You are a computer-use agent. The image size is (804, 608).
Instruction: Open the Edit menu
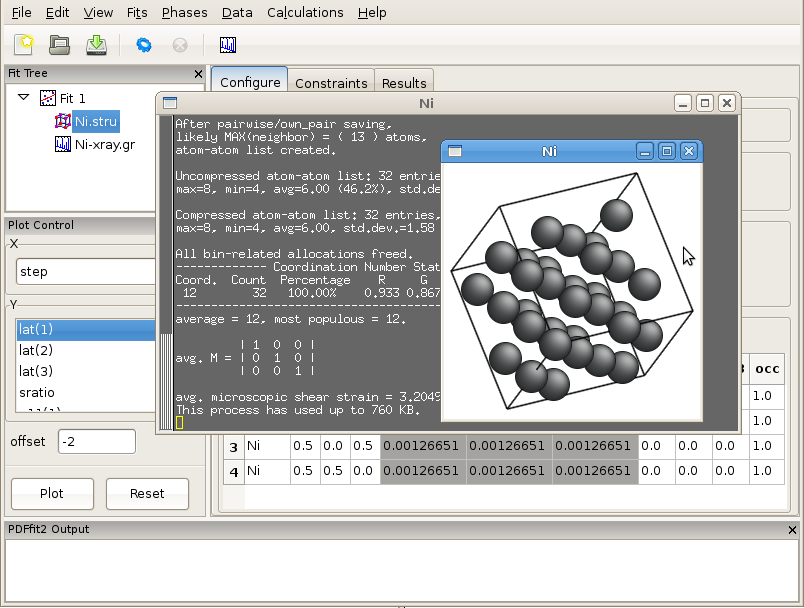[x=57, y=12]
